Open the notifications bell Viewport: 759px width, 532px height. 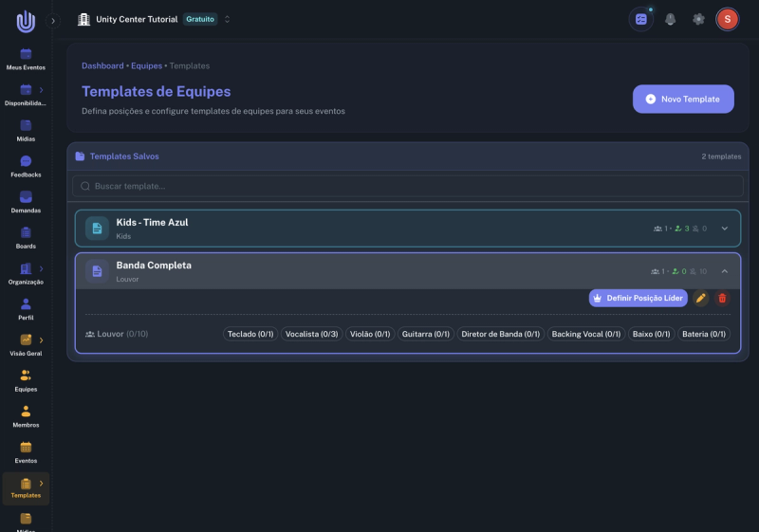pyautogui.click(x=670, y=19)
